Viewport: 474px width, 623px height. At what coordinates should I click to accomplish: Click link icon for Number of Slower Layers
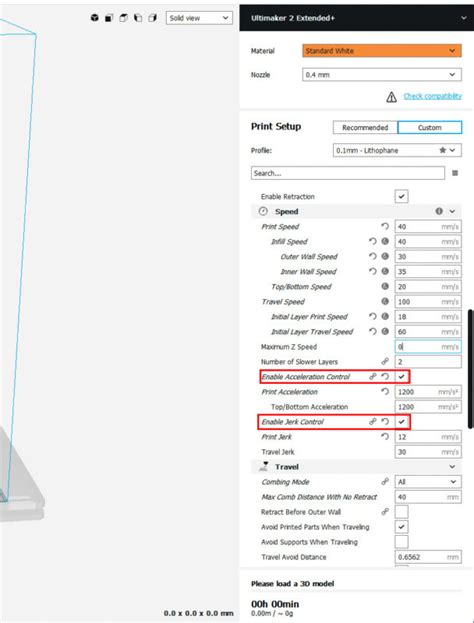point(385,362)
